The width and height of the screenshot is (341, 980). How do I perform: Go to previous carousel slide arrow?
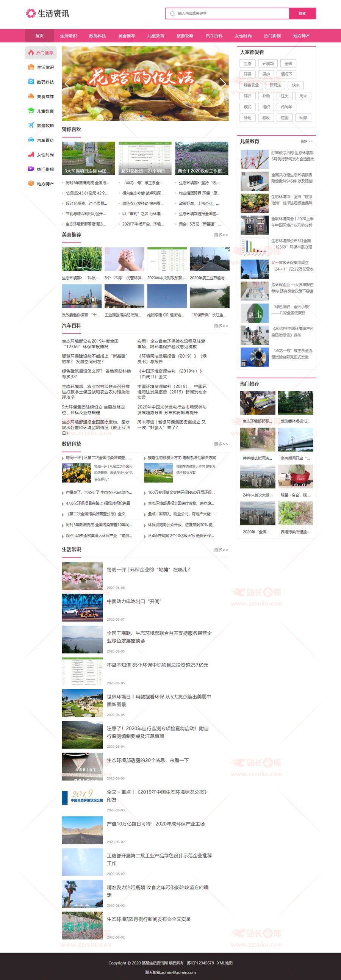68,84
